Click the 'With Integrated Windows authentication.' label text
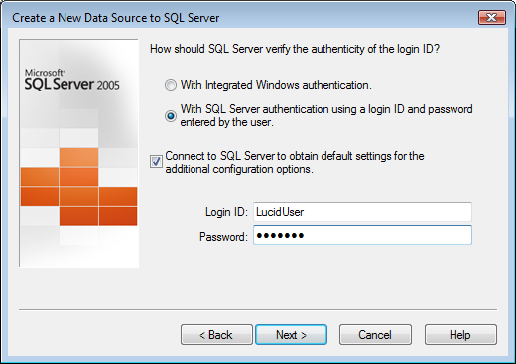 tap(276, 85)
